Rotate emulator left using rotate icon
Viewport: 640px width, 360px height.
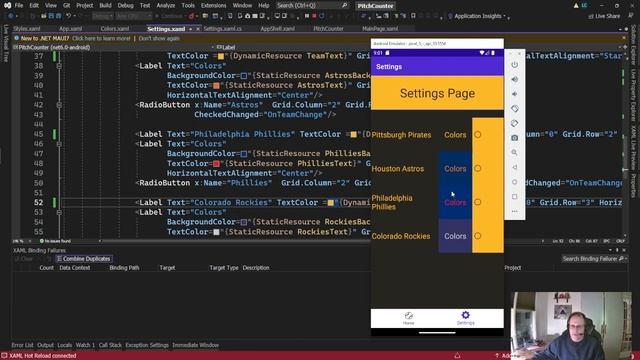click(514, 109)
